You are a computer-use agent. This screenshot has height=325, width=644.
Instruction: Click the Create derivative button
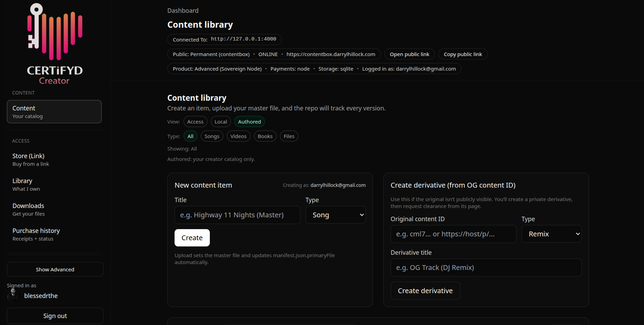click(x=425, y=291)
